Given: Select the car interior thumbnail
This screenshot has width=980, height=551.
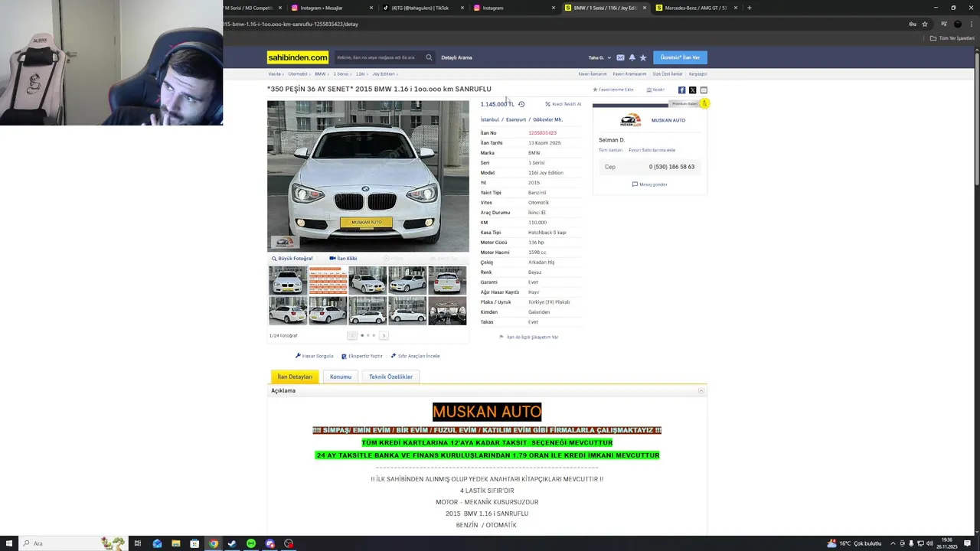Looking at the screenshot, I should tap(447, 311).
